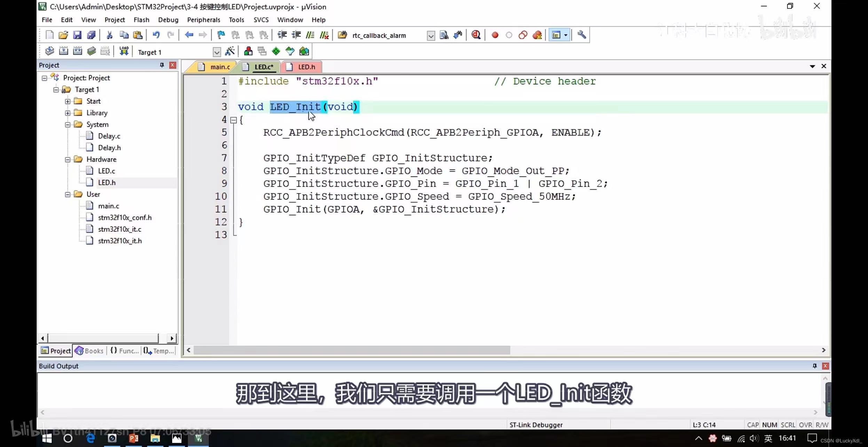Start the debug session with magnifier d icon
The height and width of the screenshot is (447, 868).
point(476,35)
